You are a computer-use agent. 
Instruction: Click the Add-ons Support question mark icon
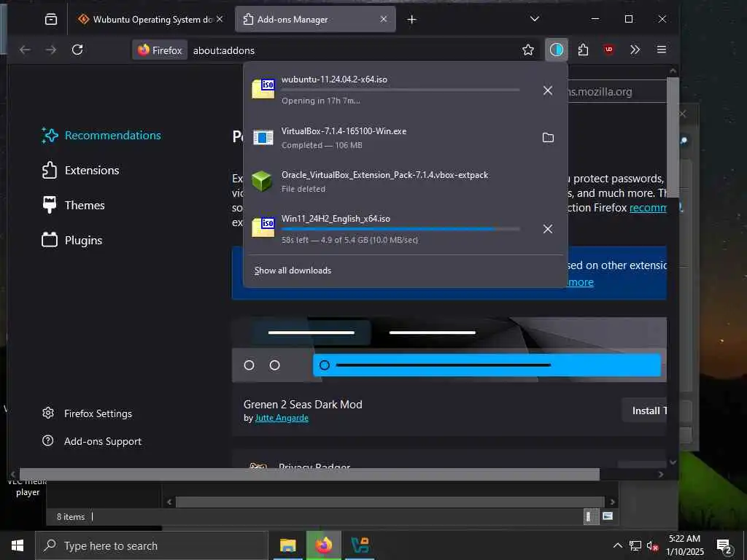point(48,441)
